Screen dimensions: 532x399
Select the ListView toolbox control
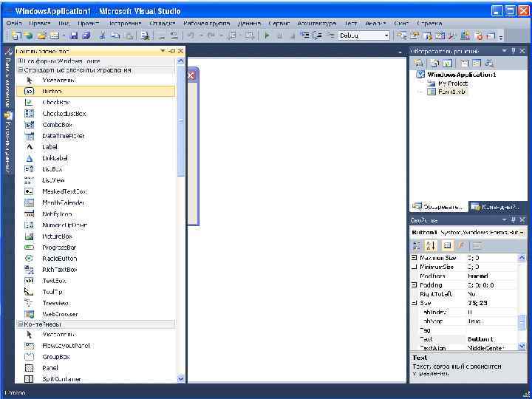(x=95, y=180)
